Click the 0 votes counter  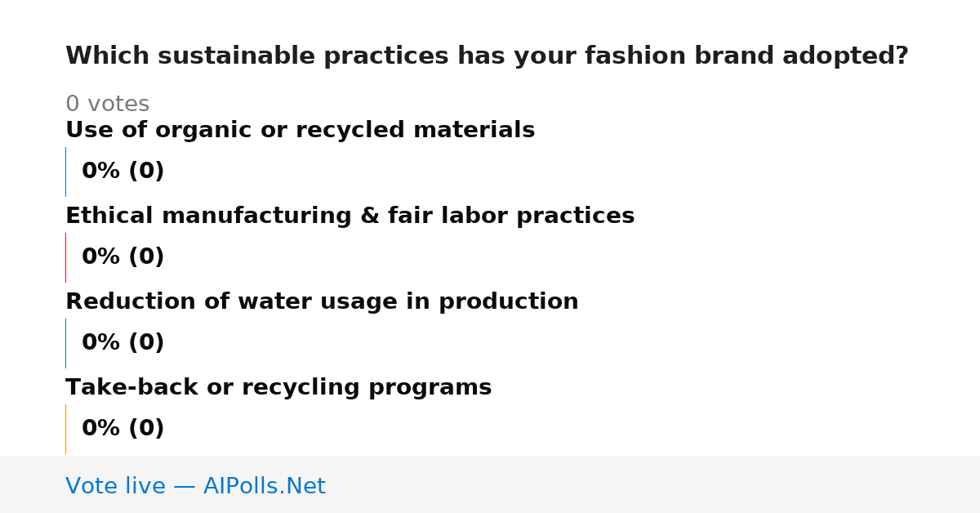point(107,104)
